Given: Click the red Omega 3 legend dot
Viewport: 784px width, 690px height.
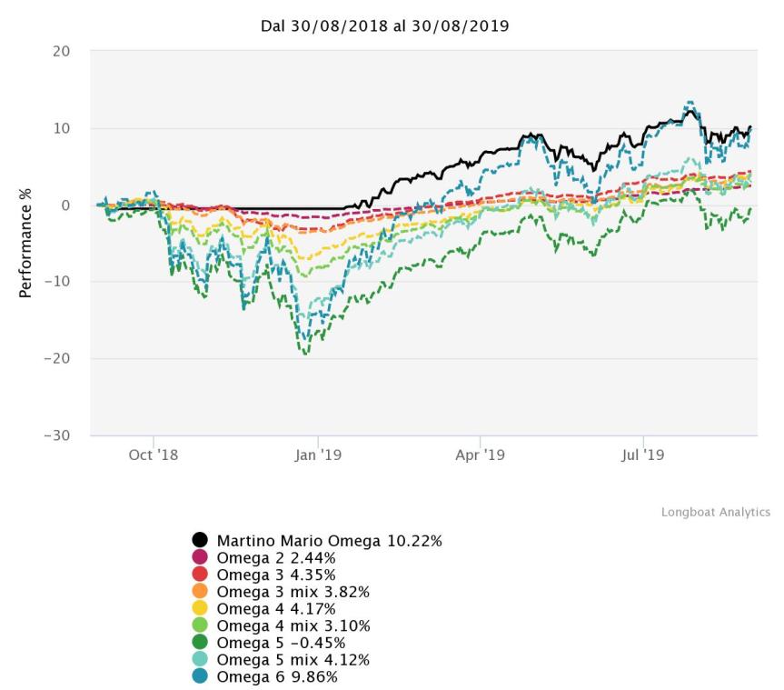Looking at the screenshot, I should 200,575.
